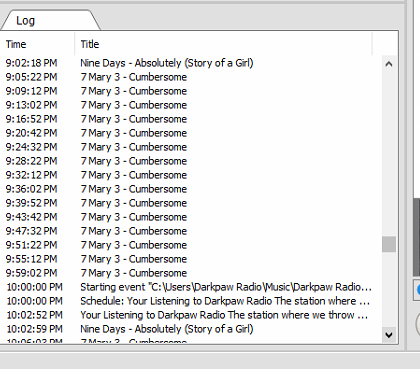Select the 9:32:12 PM log row
Image resolution: width=420 pixels, height=369 pixels.
191,175
